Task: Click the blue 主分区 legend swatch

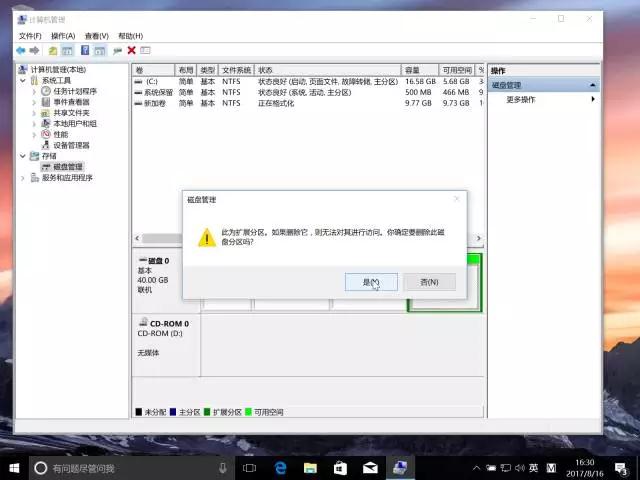Action: coord(173,412)
